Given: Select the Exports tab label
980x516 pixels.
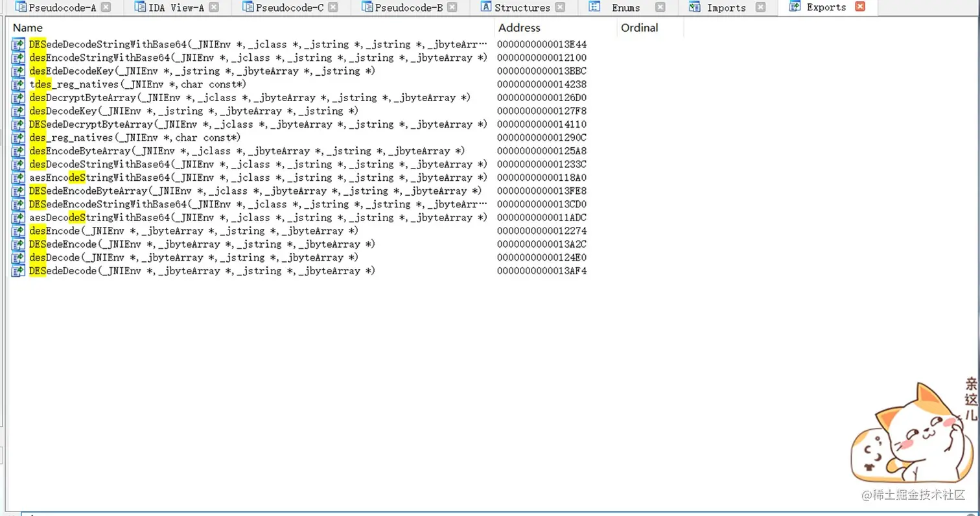Looking at the screenshot, I should tap(826, 7).
